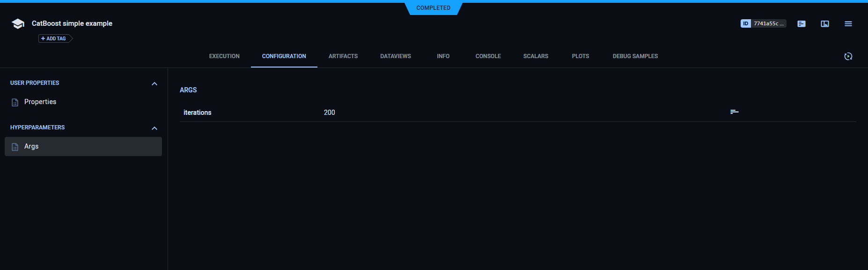Show the Debug Samples tab
Viewport: 868px width, 270px height.
[x=635, y=56]
